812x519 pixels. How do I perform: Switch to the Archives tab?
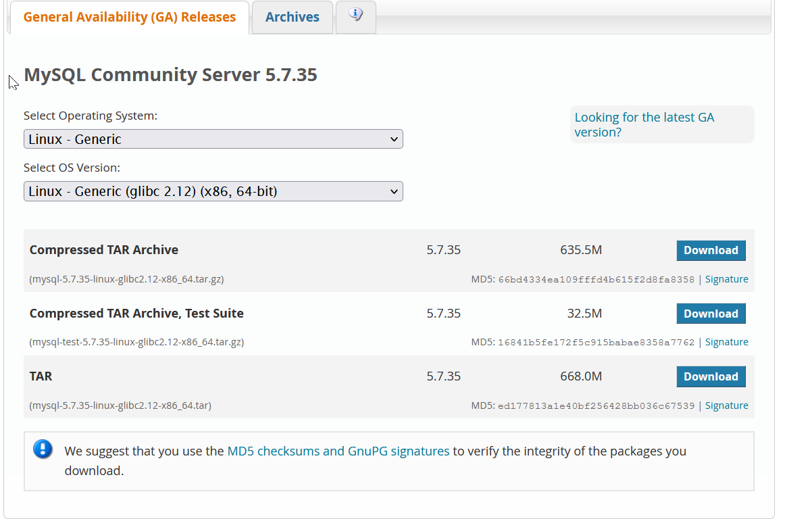coord(293,17)
